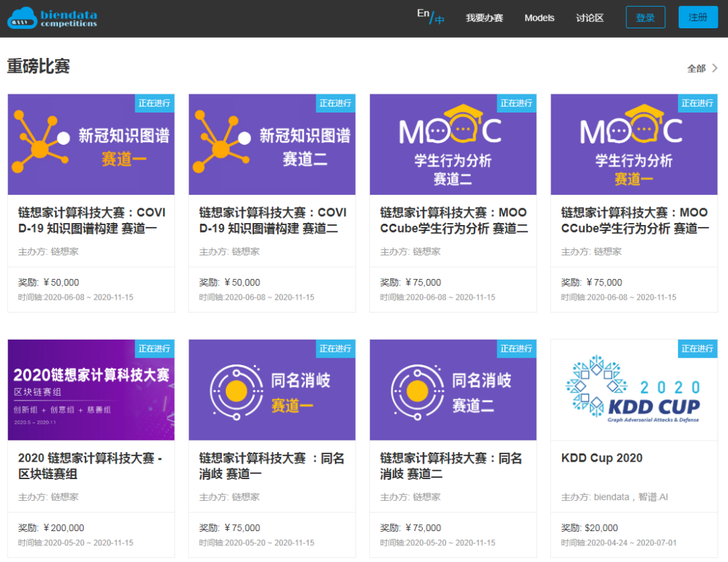Click the network graph icon on 新冠知识图谱 赛道二
This screenshot has height=562, width=728.
222,141
